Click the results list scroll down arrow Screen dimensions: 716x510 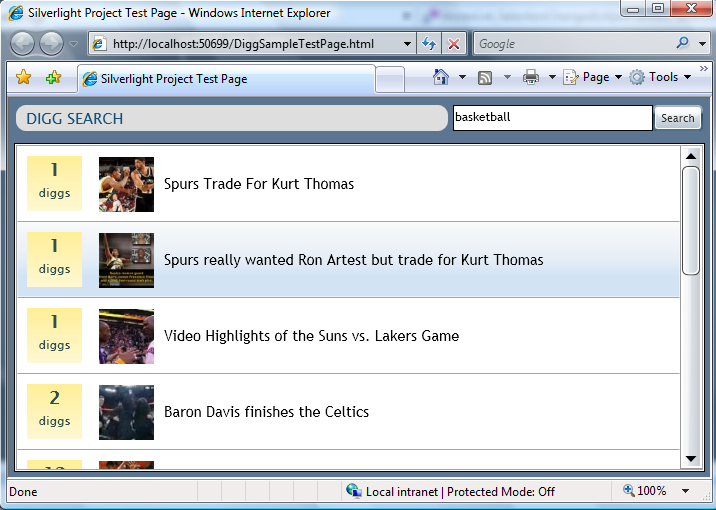click(691, 458)
